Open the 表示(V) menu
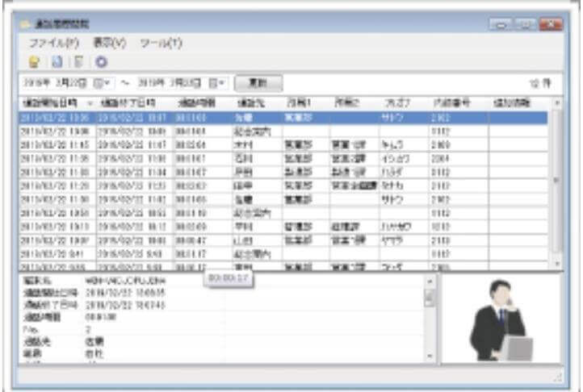This screenshot has width=583, height=392. click(110, 42)
